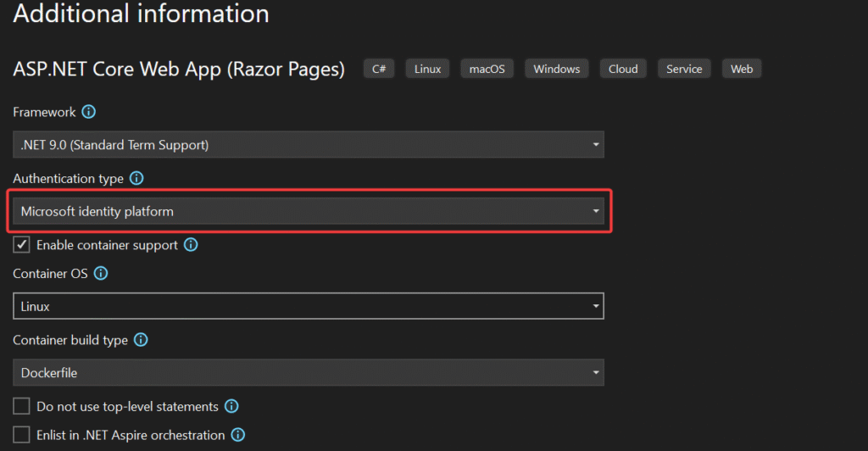This screenshot has height=451, width=868.
Task: Click the Windows tag
Action: [556, 69]
